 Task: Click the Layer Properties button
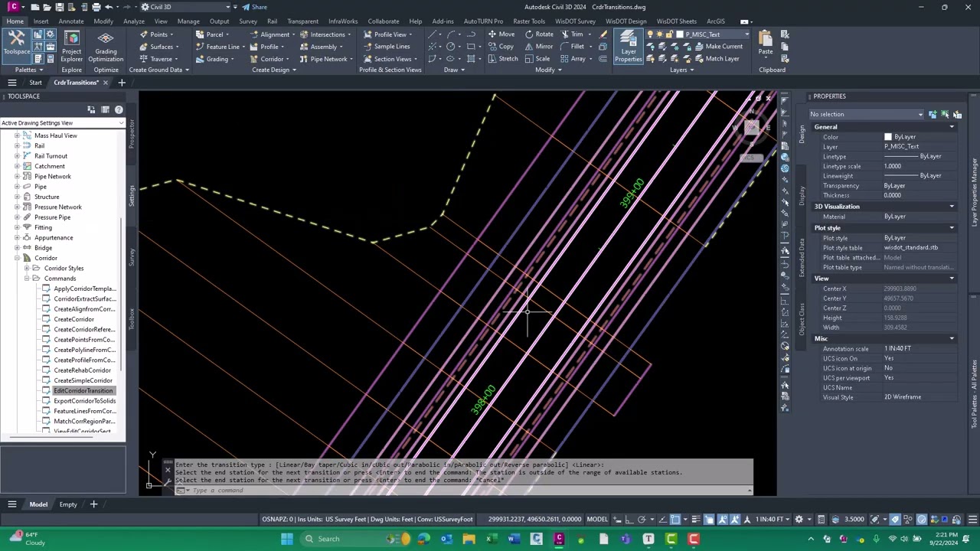point(628,46)
